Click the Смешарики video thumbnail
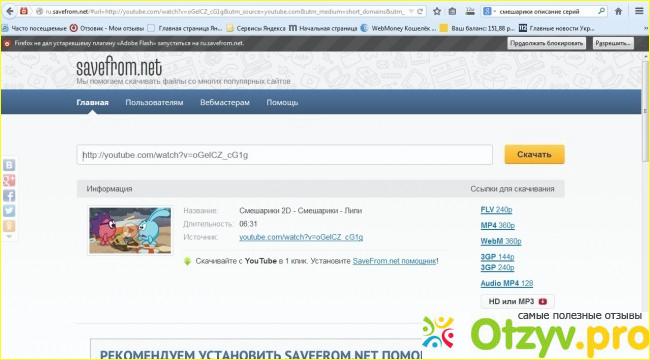 click(130, 230)
